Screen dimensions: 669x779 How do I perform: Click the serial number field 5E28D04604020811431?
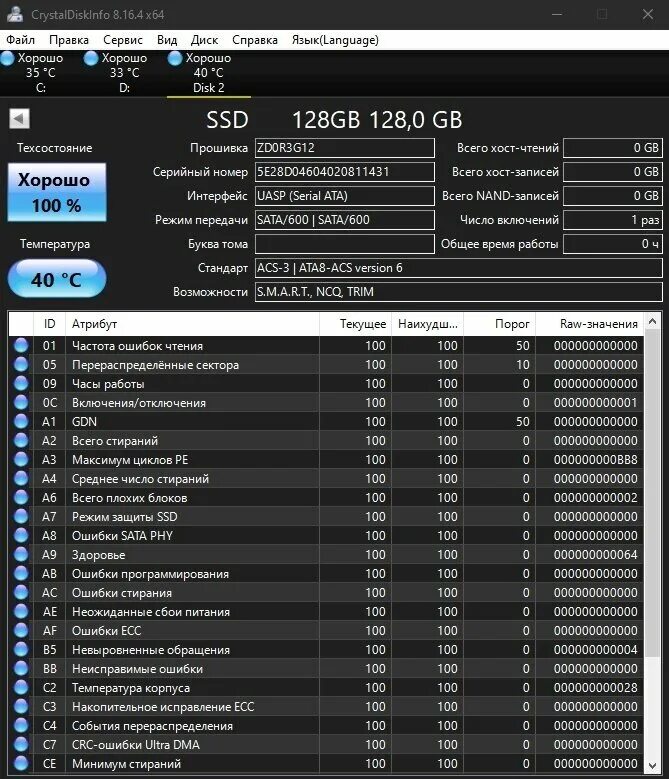coord(345,172)
